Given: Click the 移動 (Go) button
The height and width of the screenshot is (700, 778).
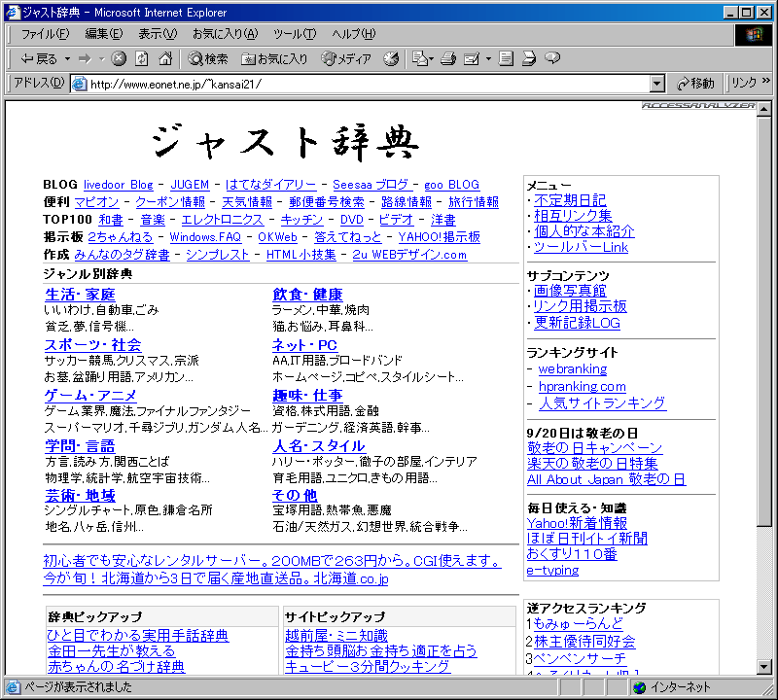Looking at the screenshot, I should coord(695,84).
